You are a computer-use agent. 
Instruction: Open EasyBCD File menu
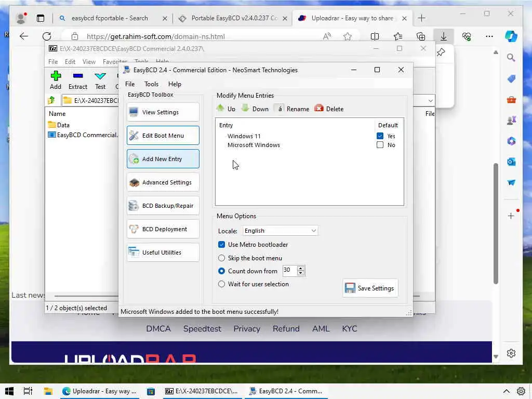[129, 84]
